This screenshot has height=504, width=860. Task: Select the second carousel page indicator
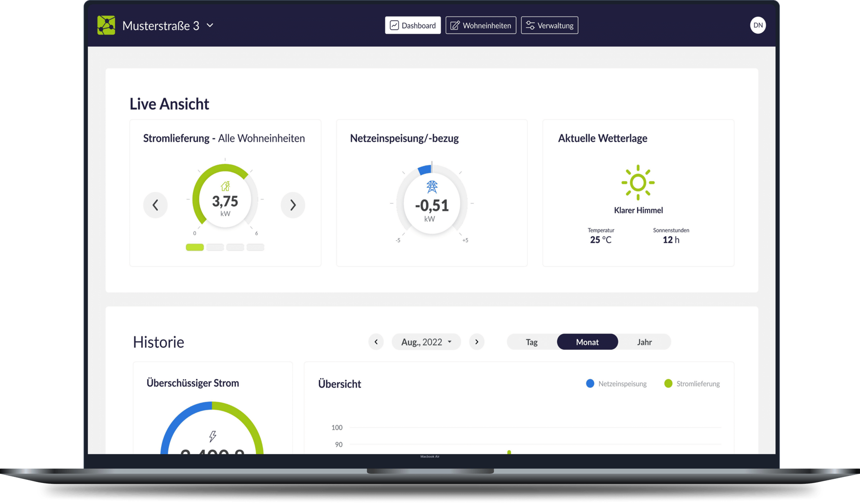click(215, 247)
